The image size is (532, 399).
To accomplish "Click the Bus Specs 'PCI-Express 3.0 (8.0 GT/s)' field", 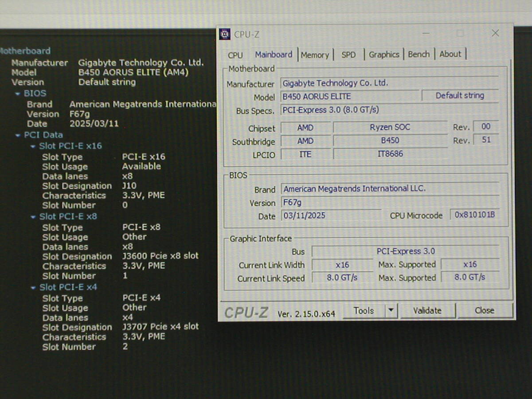I will [x=390, y=110].
